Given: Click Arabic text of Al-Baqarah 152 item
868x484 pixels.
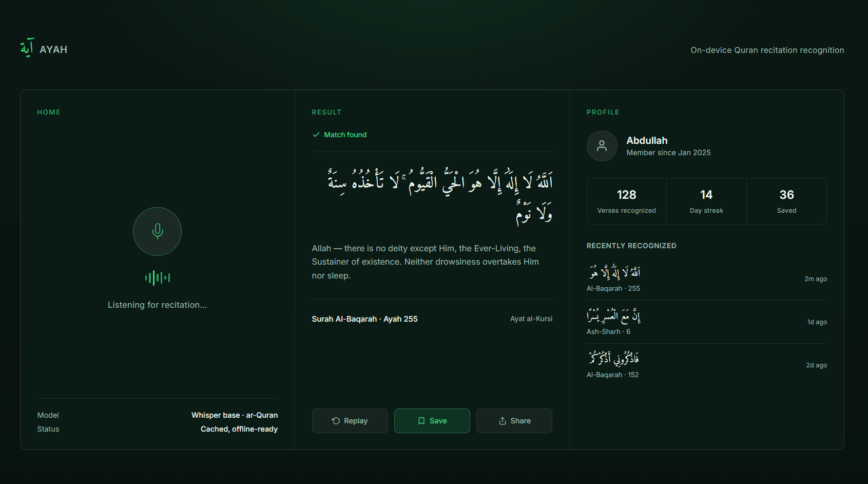Looking at the screenshot, I should coord(613,358).
